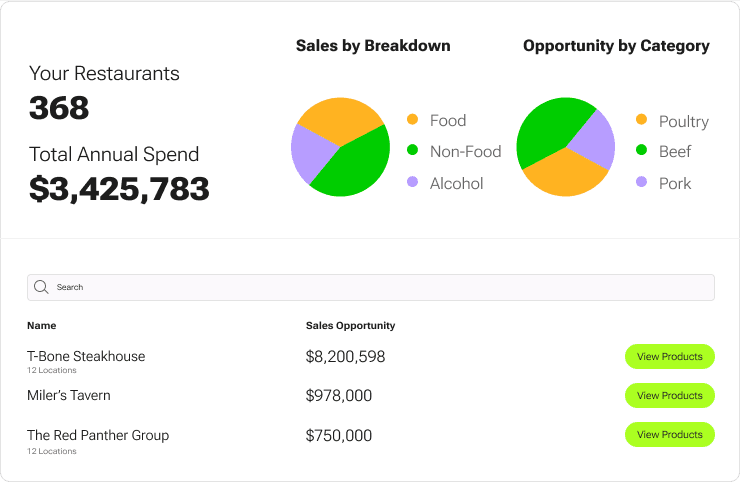View products for Miler's Tavern
This screenshot has width=740, height=482.
pos(669,396)
